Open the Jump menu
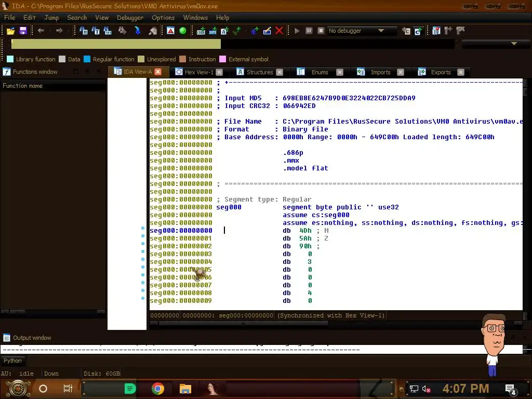 (x=51, y=18)
